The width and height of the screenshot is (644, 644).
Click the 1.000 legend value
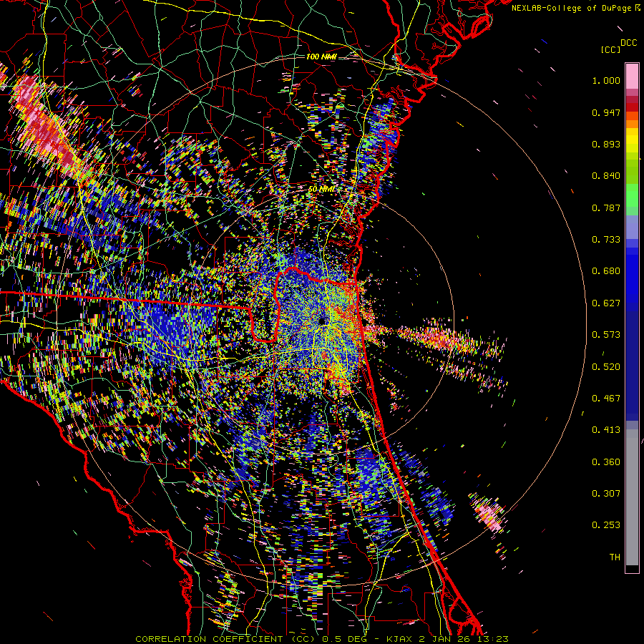pos(606,80)
